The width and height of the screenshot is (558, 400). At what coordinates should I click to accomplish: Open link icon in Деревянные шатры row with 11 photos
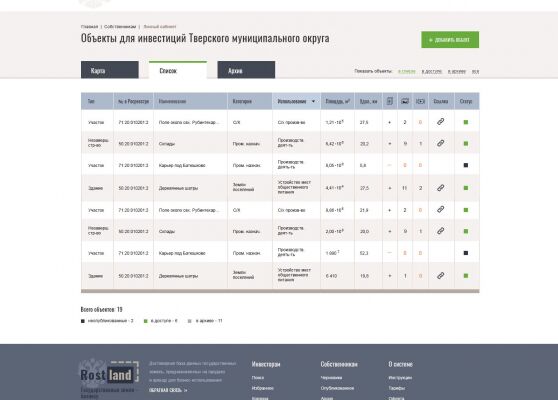[441, 188]
